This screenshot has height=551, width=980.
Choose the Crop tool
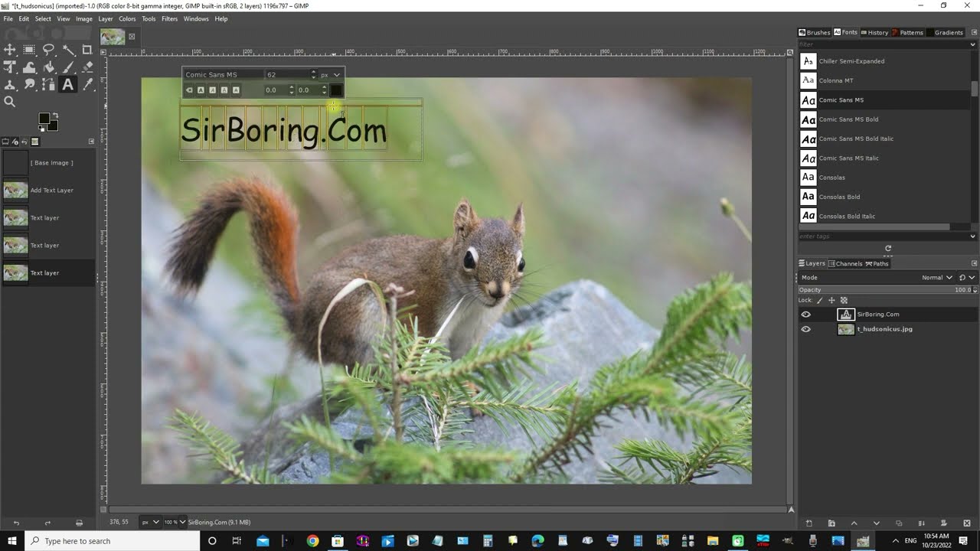tap(87, 50)
